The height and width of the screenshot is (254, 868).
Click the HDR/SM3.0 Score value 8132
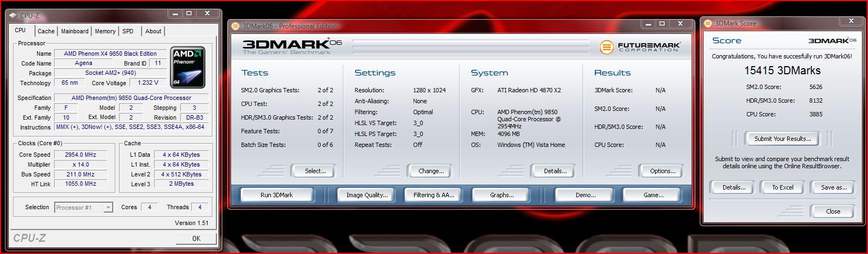click(816, 101)
